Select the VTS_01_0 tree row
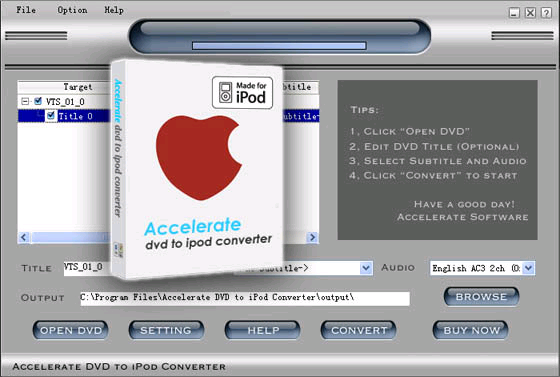The image size is (560, 377). click(65, 102)
